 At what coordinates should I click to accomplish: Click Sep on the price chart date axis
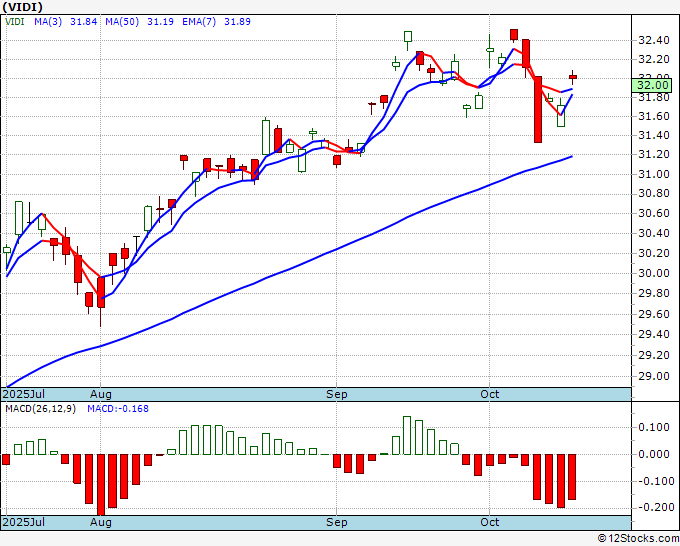point(337,394)
